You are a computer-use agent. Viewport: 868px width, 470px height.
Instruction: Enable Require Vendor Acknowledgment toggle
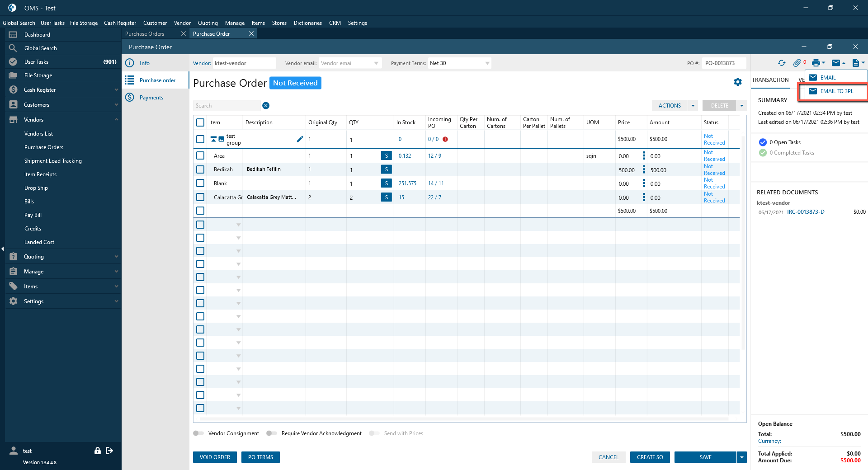pos(272,433)
